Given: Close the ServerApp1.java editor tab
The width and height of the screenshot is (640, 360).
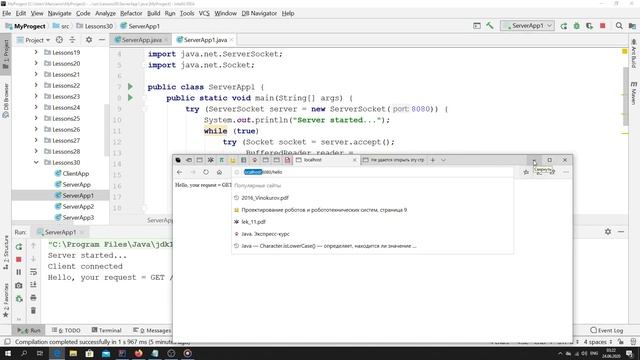Looking at the screenshot, I should coord(231,40).
